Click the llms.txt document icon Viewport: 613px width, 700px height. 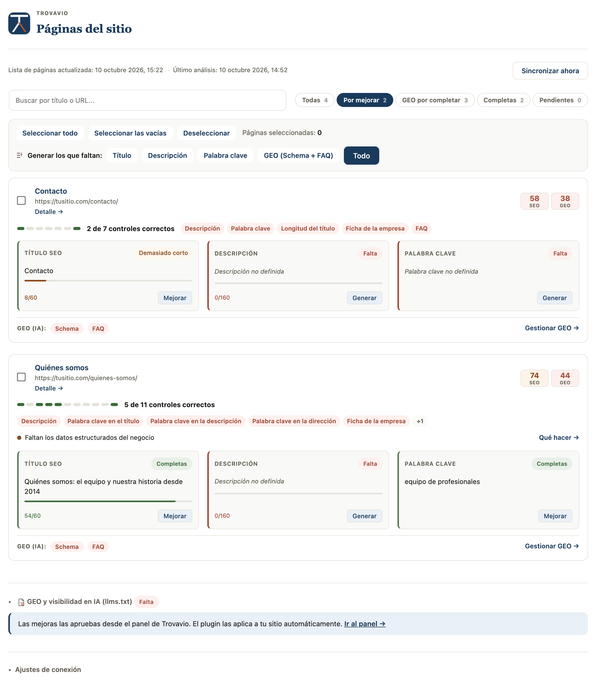[x=21, y=602]
